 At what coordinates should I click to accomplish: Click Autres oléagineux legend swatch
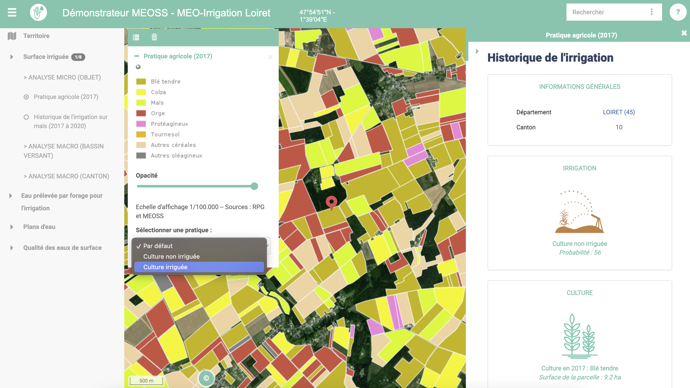pos(141,155)
